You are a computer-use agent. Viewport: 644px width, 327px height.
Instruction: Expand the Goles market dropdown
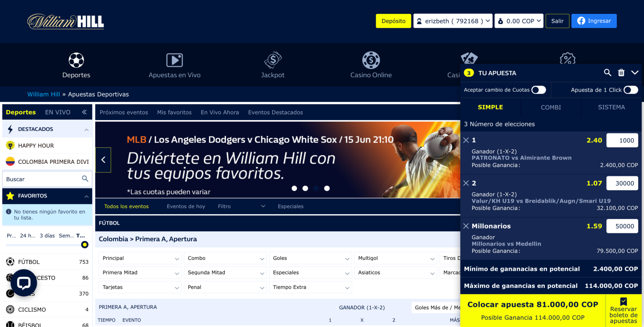[x=310, y=258]
